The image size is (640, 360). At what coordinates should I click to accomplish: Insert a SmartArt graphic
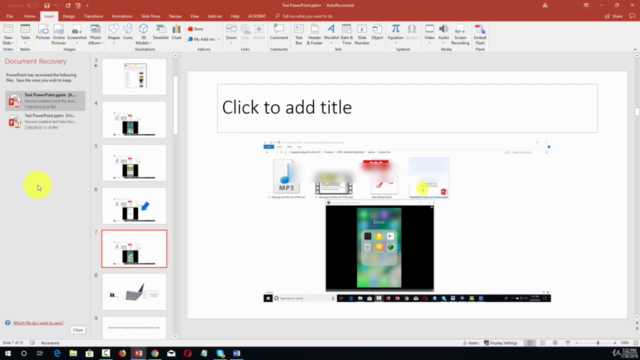tap(160, 33)
